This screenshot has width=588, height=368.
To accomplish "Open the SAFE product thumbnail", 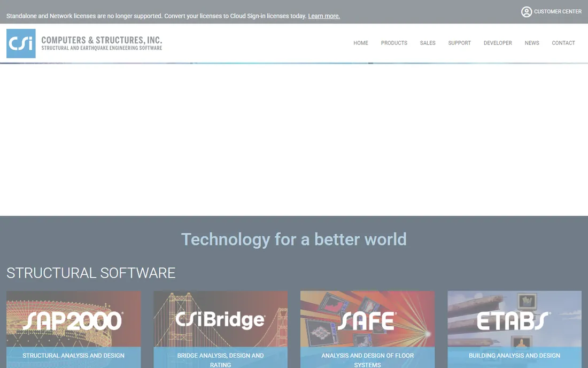I will point(368,319).
